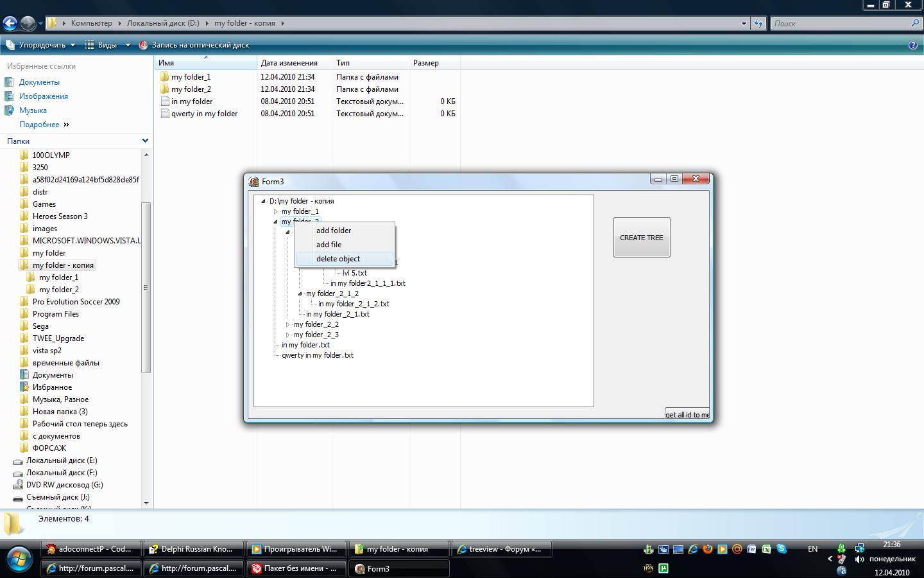Collapse the Folders pane chevron

[x=145, y=141]
